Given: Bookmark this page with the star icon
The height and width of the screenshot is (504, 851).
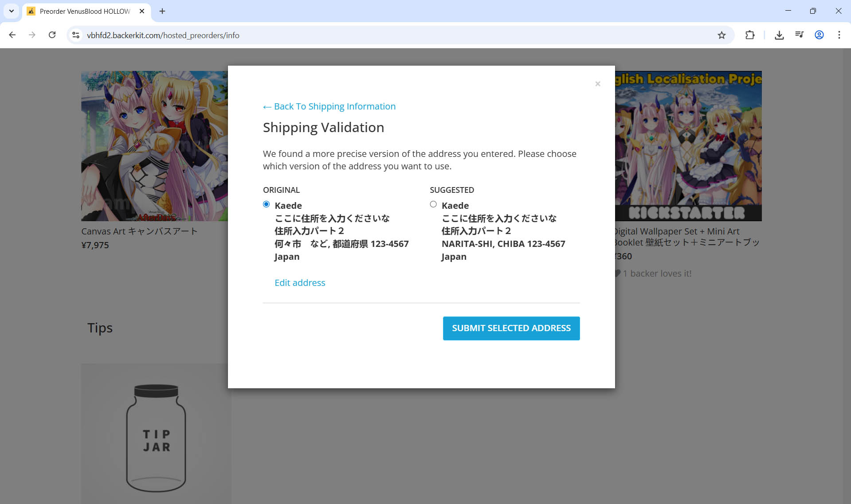Looking at the screenshot, I should point(722,35).
